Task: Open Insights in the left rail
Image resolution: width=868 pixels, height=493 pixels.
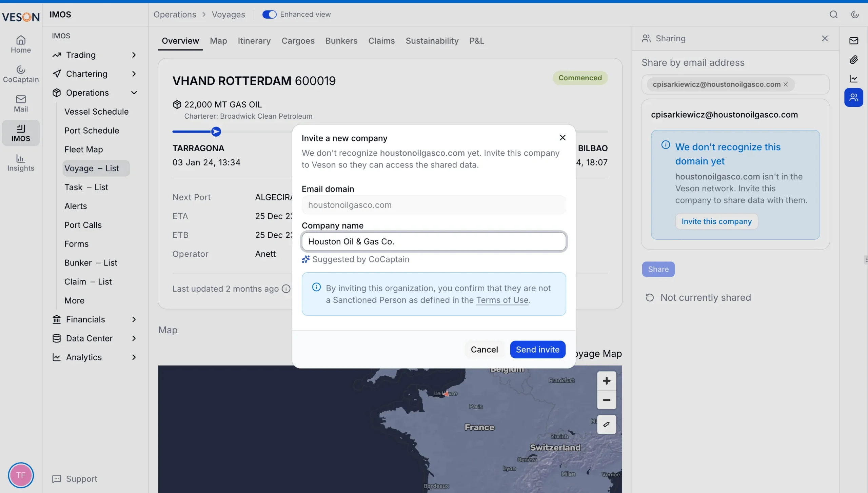Action: pyautogui.click(x=21, y=162)
